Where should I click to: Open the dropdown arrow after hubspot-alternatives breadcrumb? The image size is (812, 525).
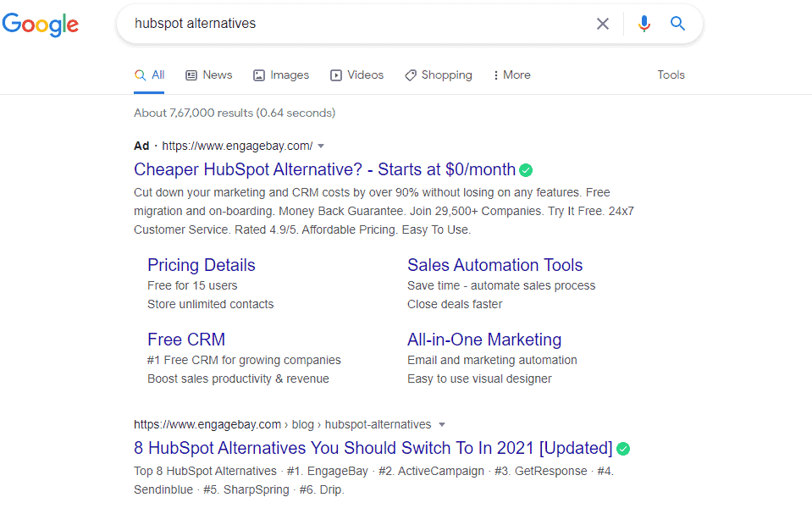442,424
